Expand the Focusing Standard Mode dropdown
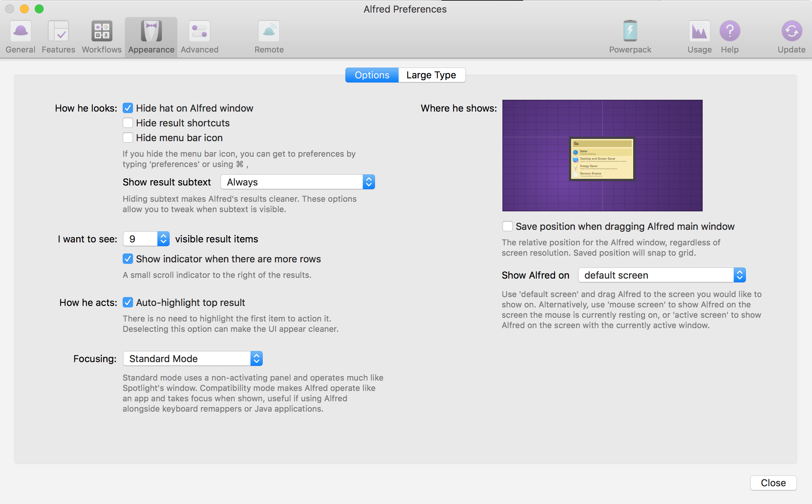This screenshot has width=812, height=504. [x=192, y=358]
